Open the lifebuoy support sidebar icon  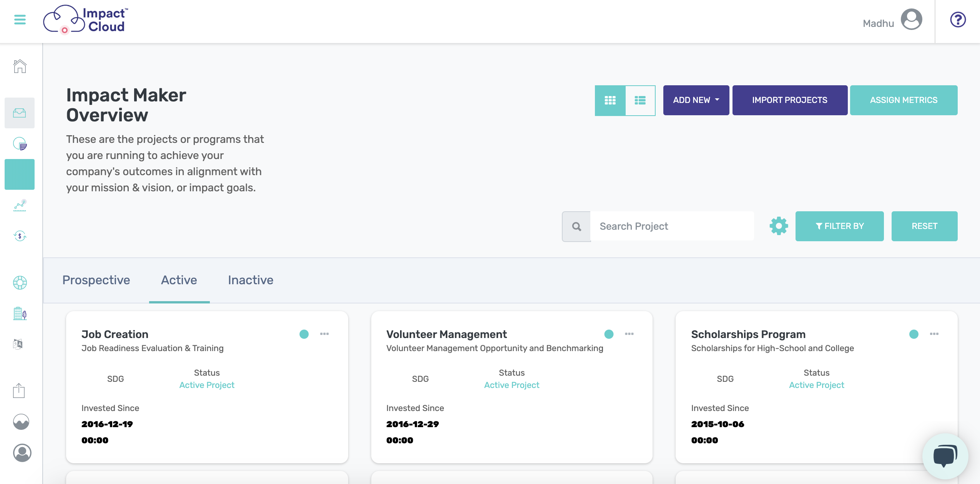[20, 283]
